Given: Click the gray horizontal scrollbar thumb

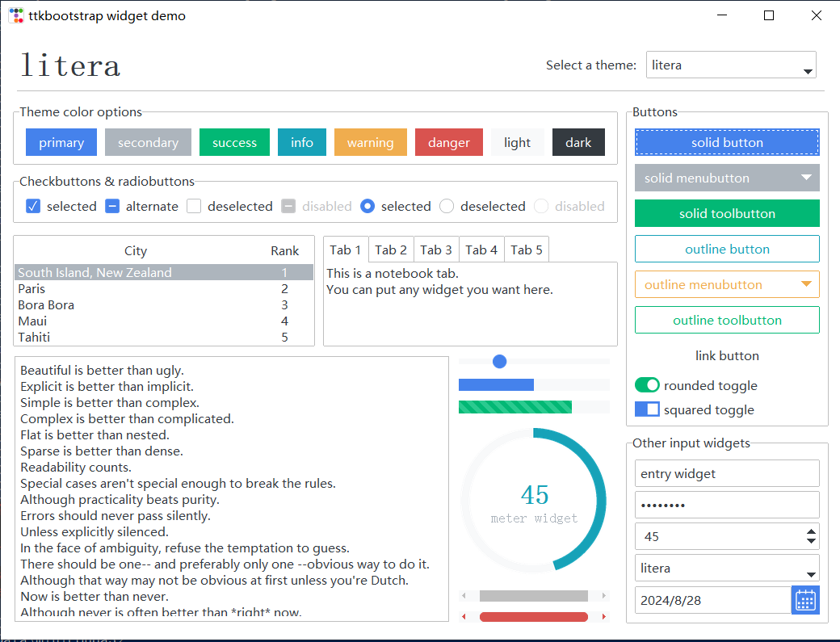Looking at the screenshot, I should (534, 596).
